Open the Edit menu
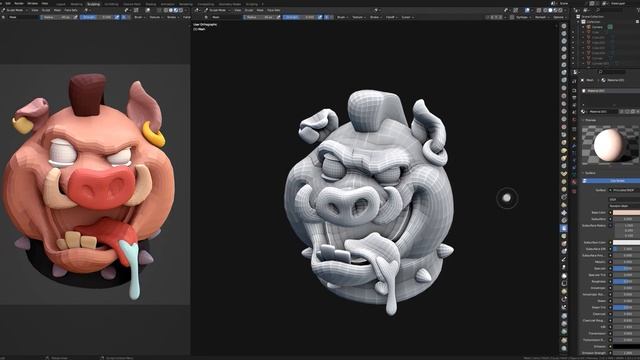Screen dimensions: 640x360 pyautogui.click(x=8, y=3)
